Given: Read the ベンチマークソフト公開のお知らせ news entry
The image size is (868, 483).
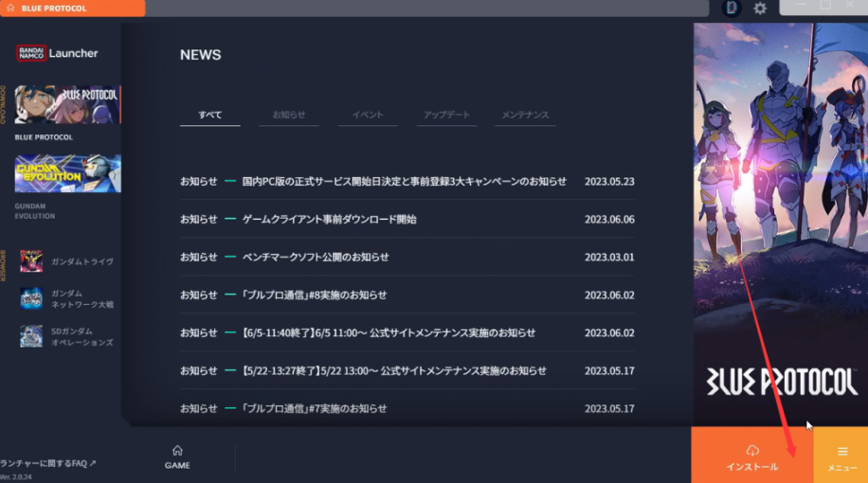Looking at the screenshot, I should pos(316,257).
